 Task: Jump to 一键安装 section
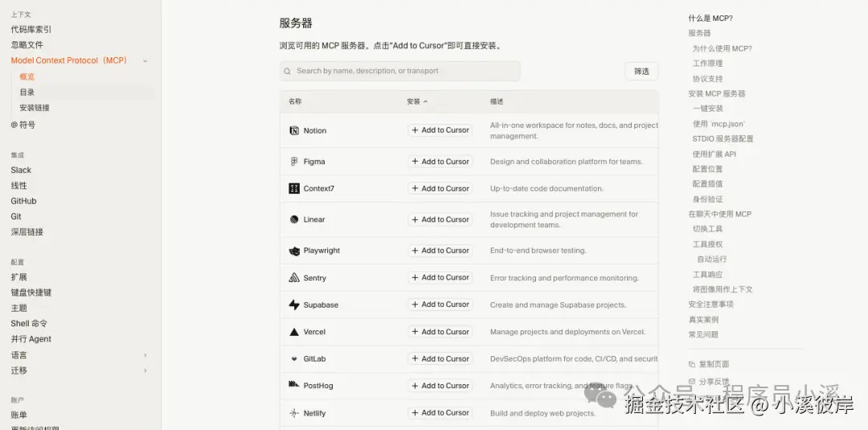tap(707, 109)
